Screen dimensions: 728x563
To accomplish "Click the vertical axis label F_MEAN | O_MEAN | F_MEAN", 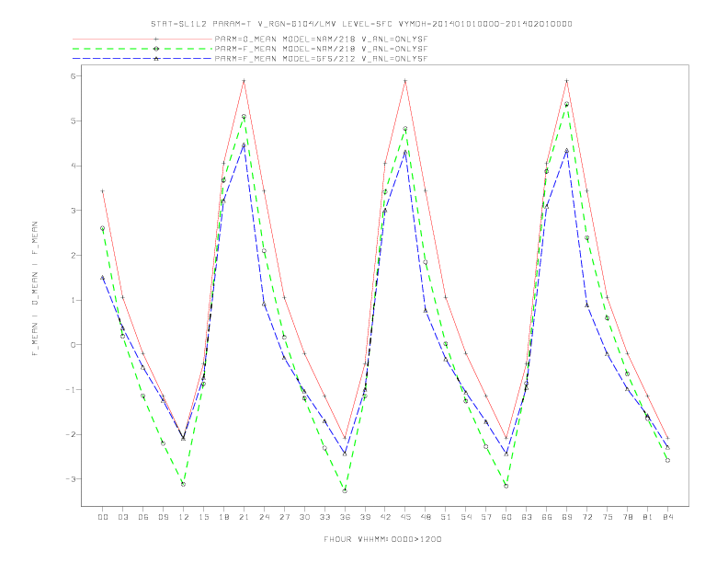I will [35, 289].
